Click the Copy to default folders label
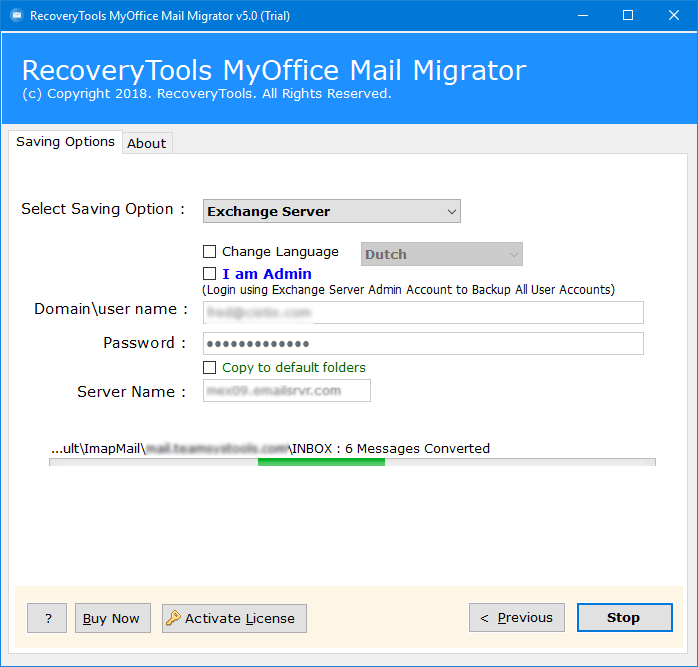Screen dimensions: 698x667 click(x=294, y=368)
